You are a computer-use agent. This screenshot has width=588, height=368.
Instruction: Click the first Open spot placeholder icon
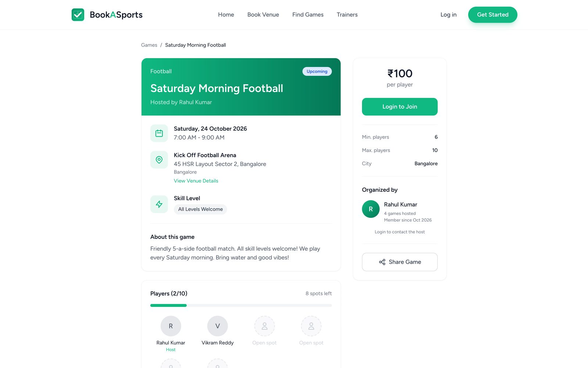pos(265,326)
